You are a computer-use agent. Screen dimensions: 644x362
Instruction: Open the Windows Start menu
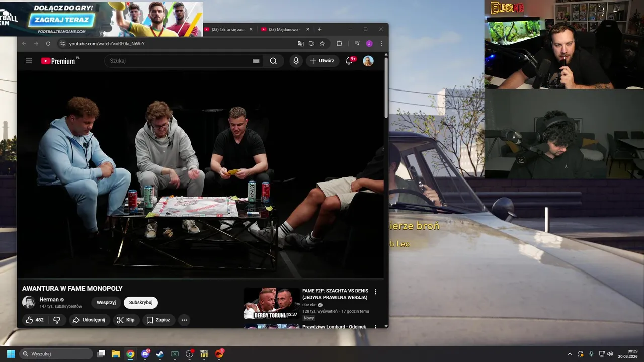click(x=11, y=354)
